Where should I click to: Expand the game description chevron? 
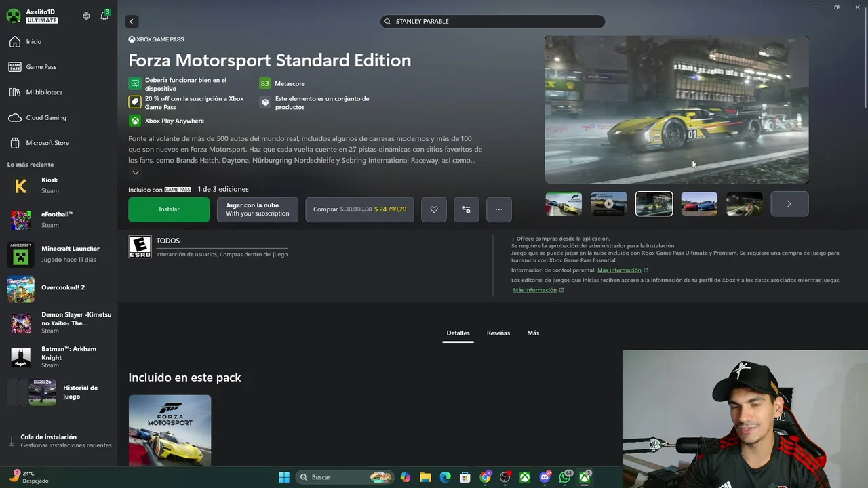tap(135, 172)
